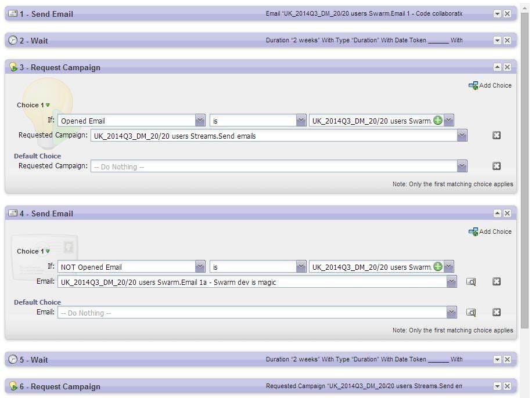The width and height of the screenshot is (532, 398).
Task: Open Requested Campaign 'Streams.Send emails' dropdown
Action: (462, 136)
